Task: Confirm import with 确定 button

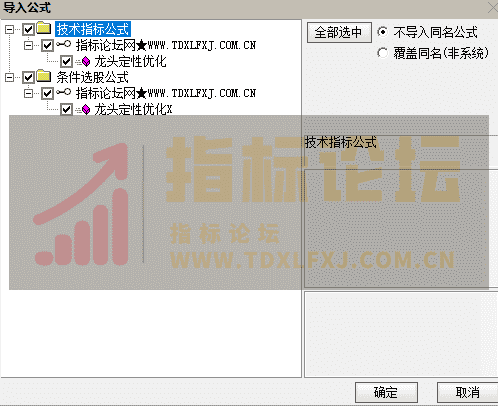Action: point(386,392)
